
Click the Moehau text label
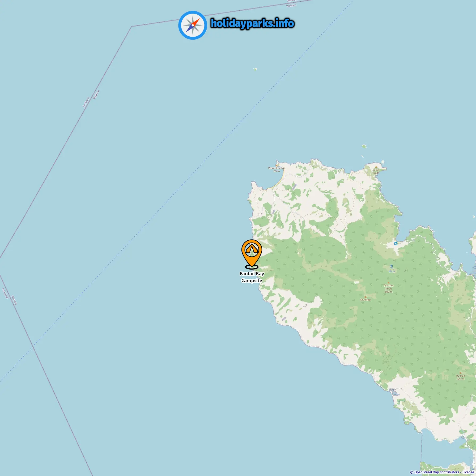[365, 300]
